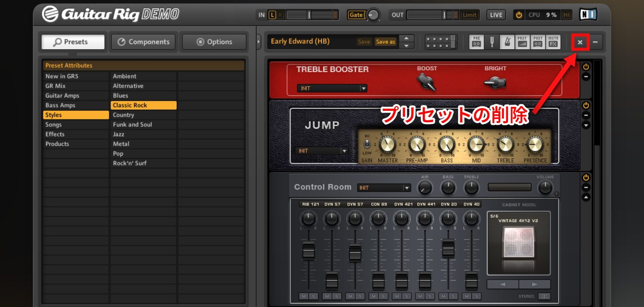The height and width of the screenshot is (307, 644).
Task: Enable LIVE mode
Action: pos(496,14)
